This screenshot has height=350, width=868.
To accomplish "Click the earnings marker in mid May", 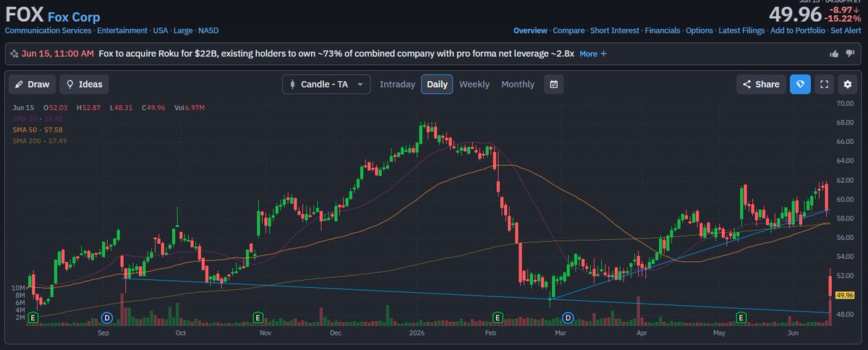I will 741,317.
